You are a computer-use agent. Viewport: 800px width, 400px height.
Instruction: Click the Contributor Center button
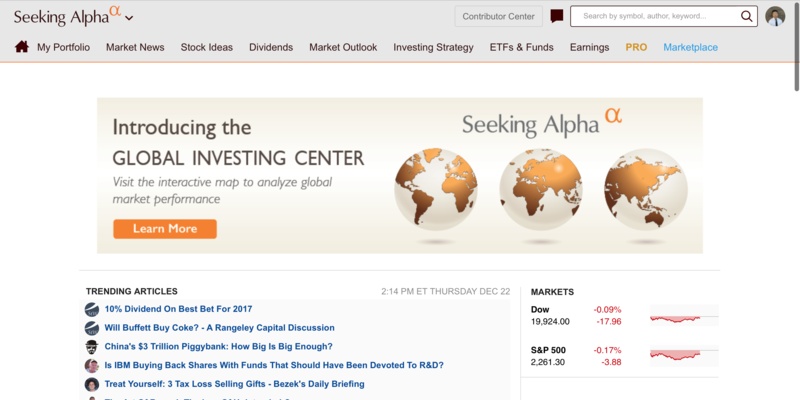(x=498, y=16)
